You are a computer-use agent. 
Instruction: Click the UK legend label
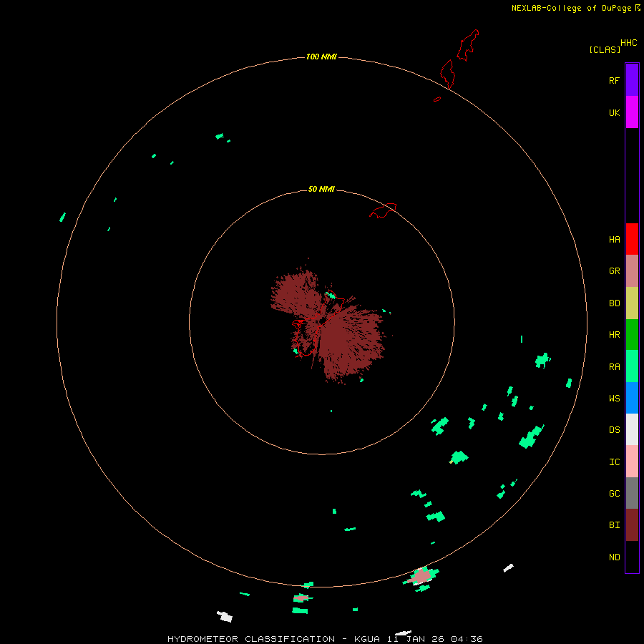[614, 112]
